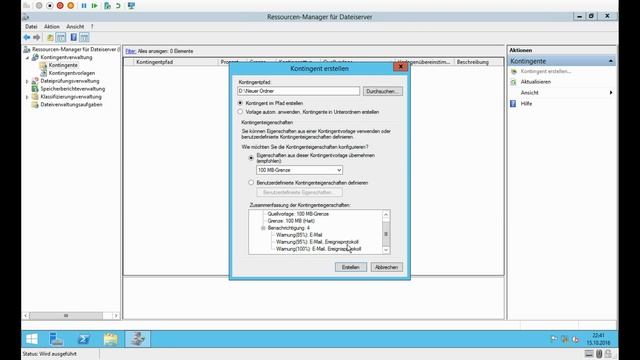
Task: Click the Resource Manager taskbar icon
Action: point(138,339)
